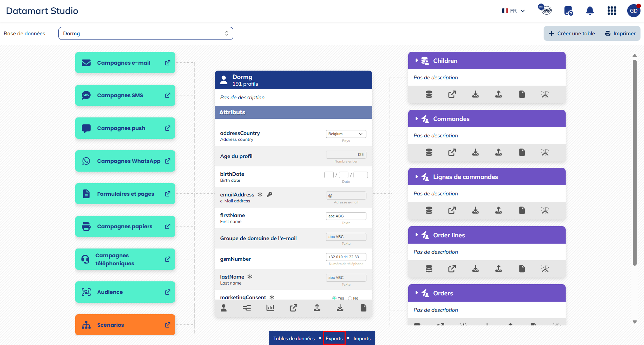644x345 pixels.
Task: Click the profile icon in Dormg toolbar
Action: click(224, 308)
